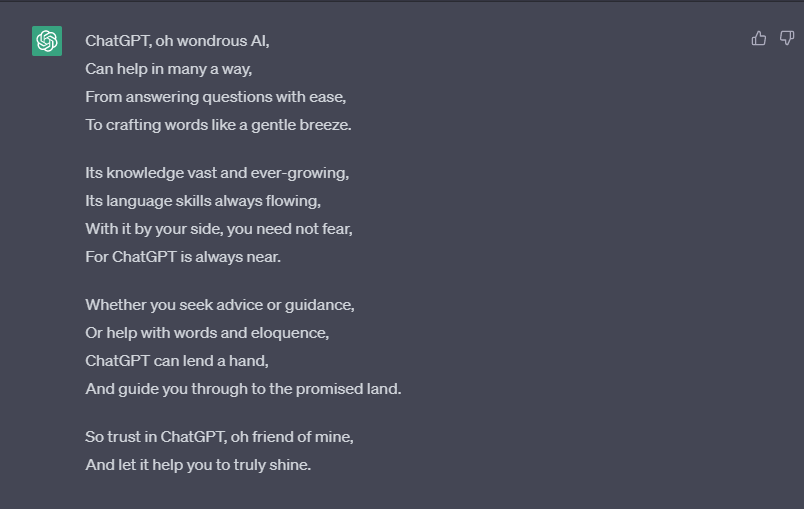The image size is (804, 509).
Task: Click the 'promised land' poem line
Action: [243, 389]
